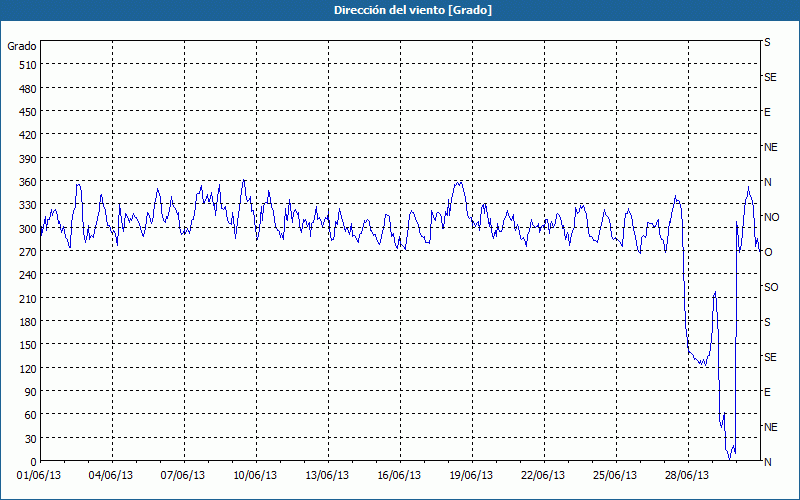
Task: Click the 90 degree axis label
Action: point(31,392)
